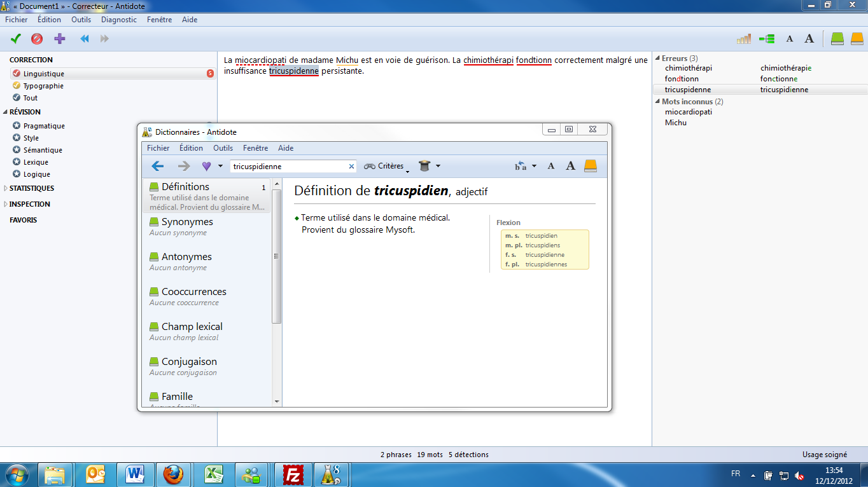Select the Définitions dictionary

pos(207,196)
